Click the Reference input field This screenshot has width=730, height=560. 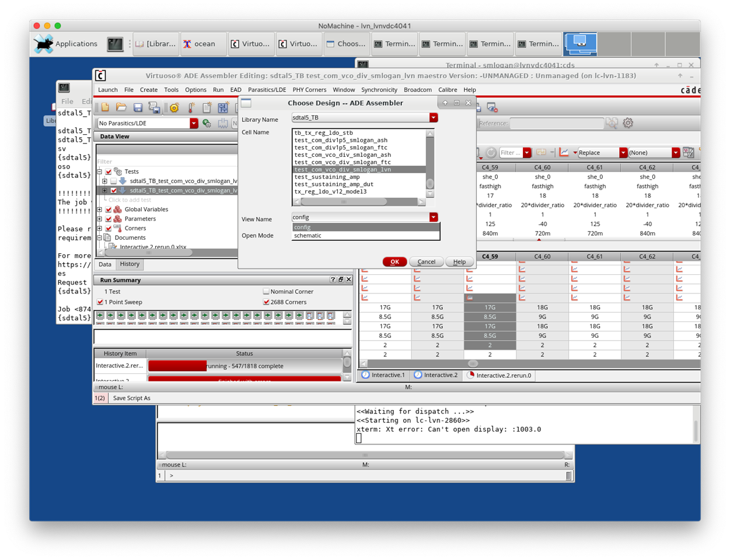coord(557,123)
